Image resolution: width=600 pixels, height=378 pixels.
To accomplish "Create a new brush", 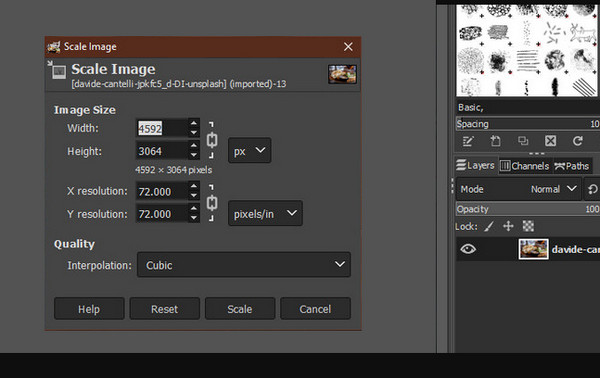I will (x=495, y=141).
